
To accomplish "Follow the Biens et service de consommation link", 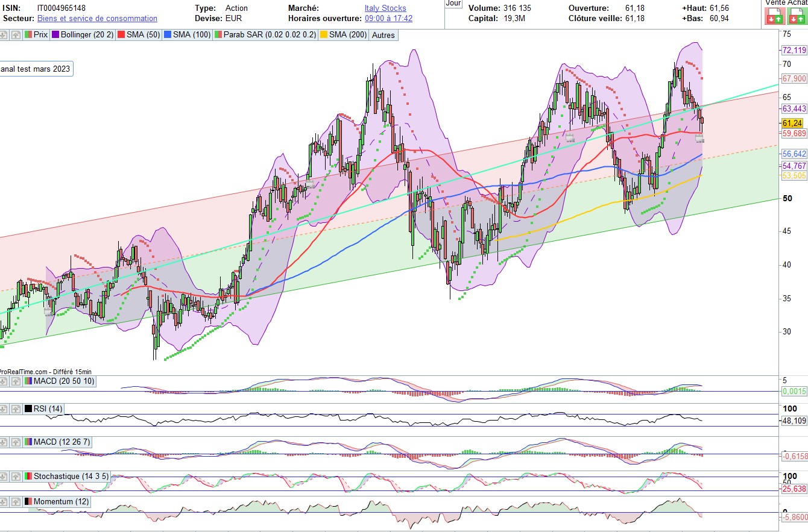I will coord(97,19).
